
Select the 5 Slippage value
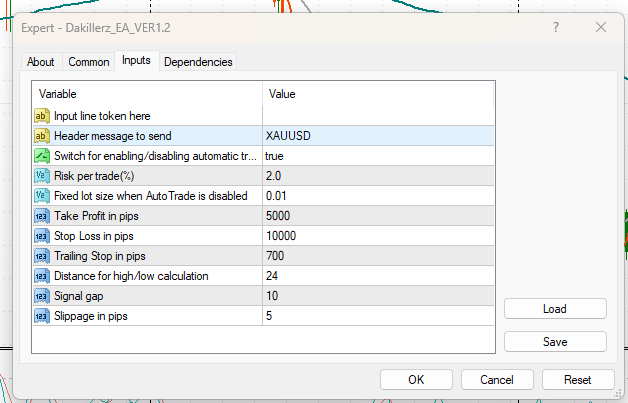tap(378, 316)
